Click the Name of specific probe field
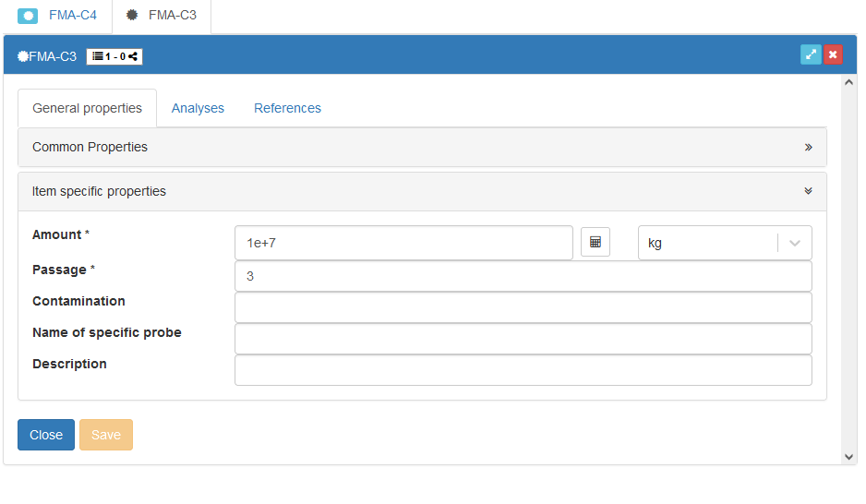 pos(523,339)
